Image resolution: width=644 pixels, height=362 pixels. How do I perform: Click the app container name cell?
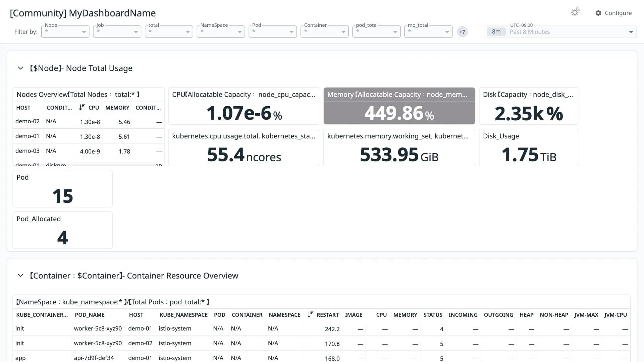pos(20,358)
